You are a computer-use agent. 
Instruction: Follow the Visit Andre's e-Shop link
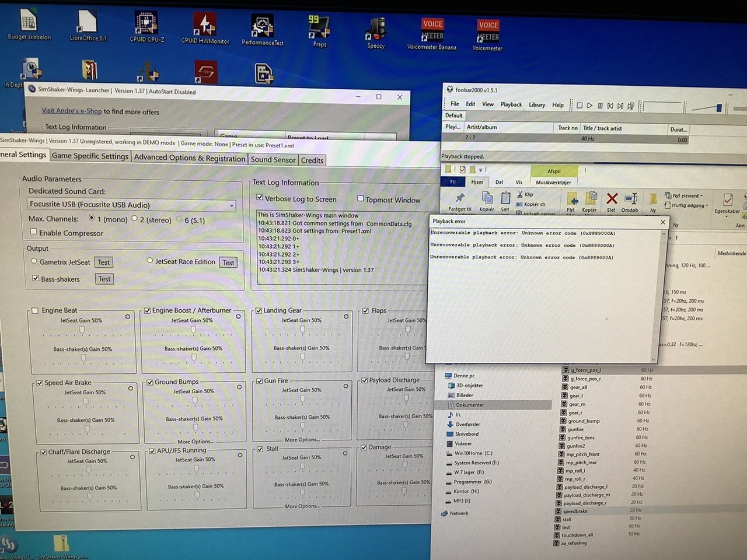72,111
